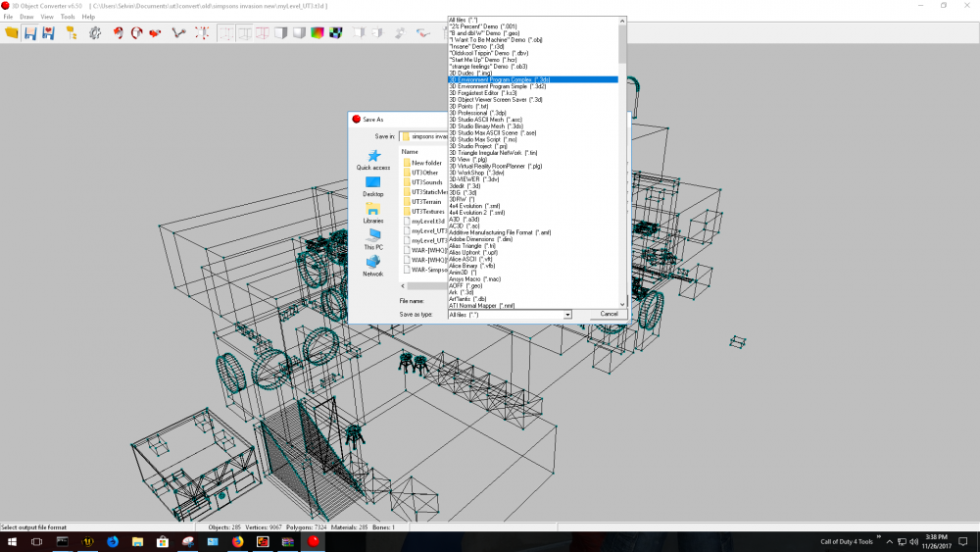Open Desktop location in Save As dialog
980x552 pixels.
(373, 186)
